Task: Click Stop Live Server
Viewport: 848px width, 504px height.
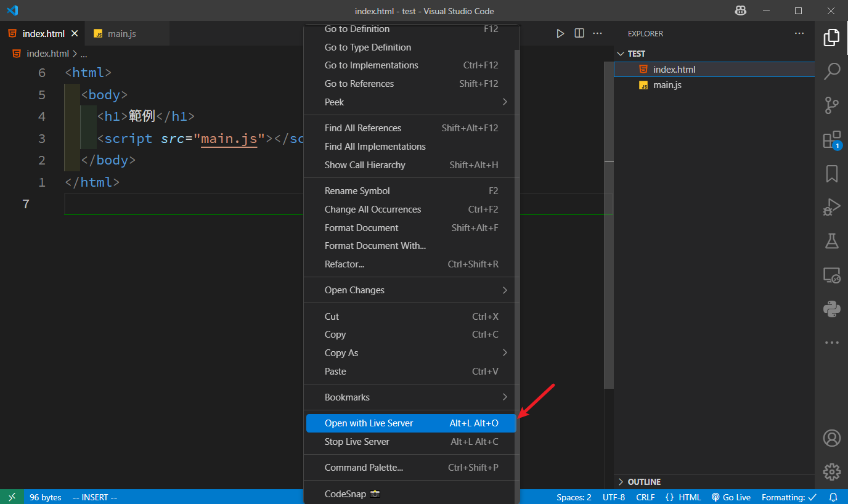Action: click(x=410, y=442)
